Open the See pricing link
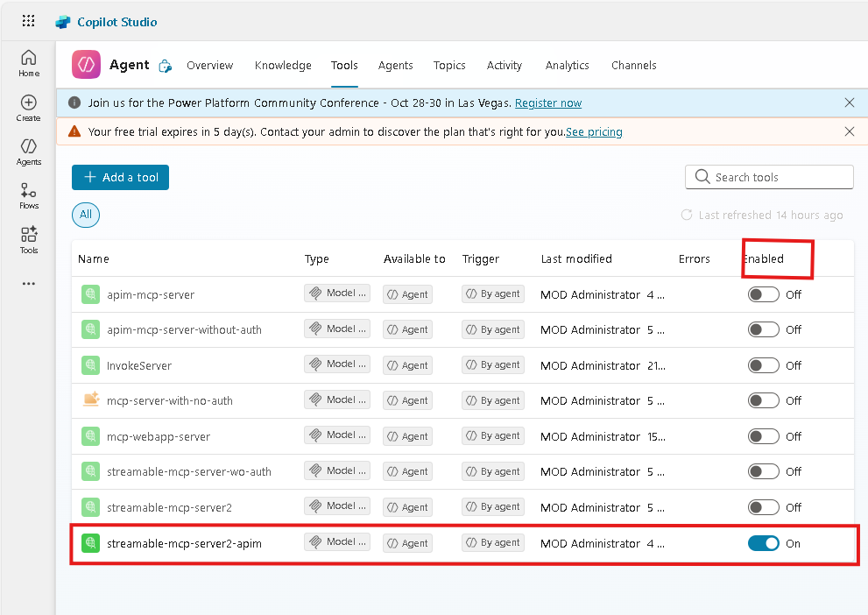This screenshot has width=868, height=615. [x=594, y=131]
